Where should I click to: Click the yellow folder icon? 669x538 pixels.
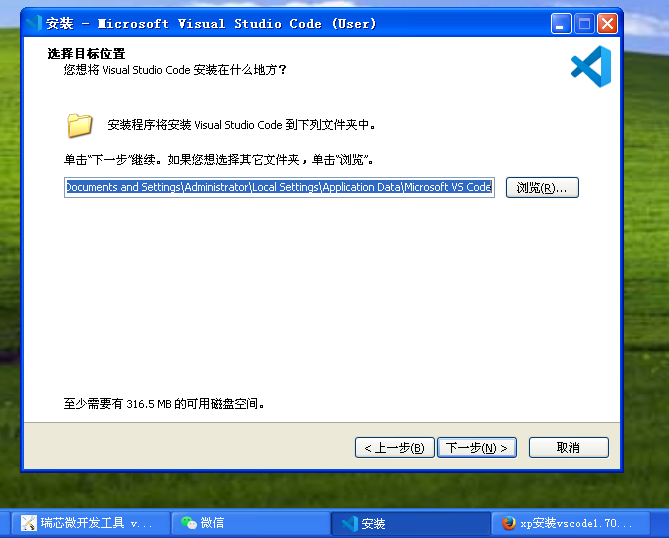(x=80, y=125)
